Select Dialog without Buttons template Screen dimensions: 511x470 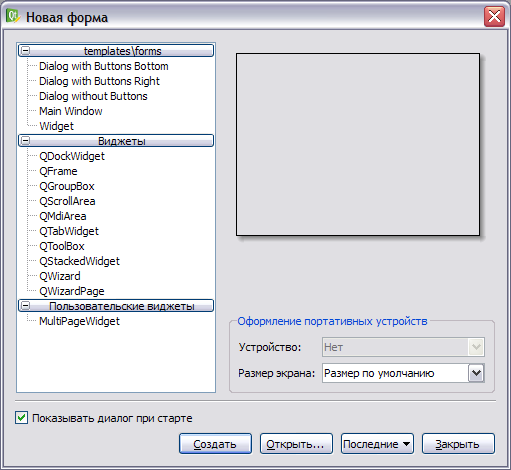(93, 96)
